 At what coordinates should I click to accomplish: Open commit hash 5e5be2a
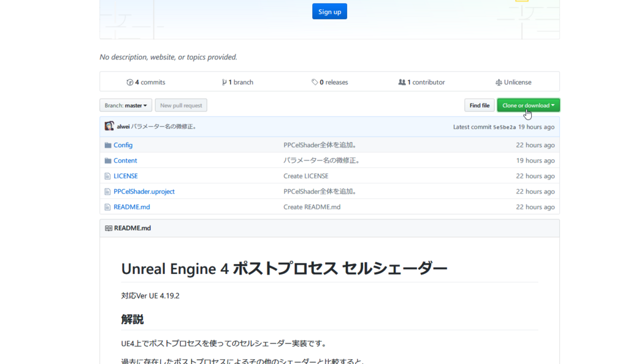point(504,127)
